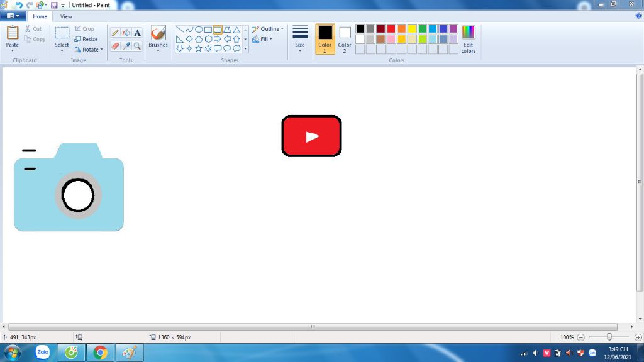Viewport: 644px width, 362px height.
Task: Open Paint Help question mark icon
Action: (x=639, y=16)
